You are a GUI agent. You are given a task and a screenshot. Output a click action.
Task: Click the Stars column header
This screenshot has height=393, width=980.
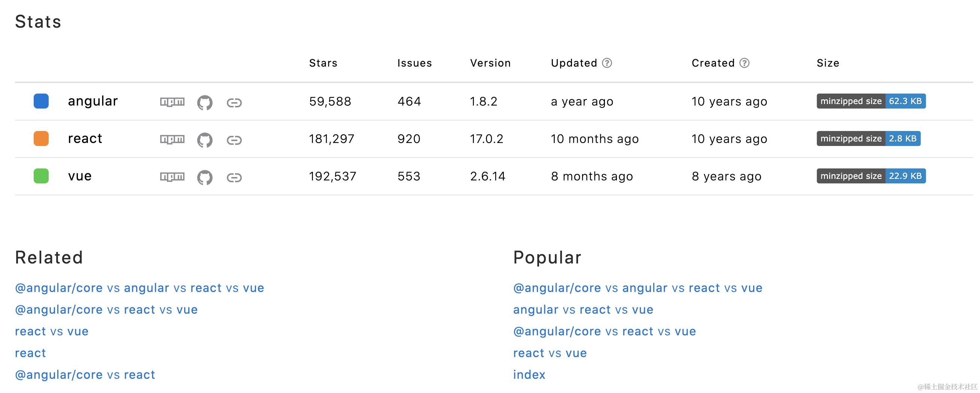pyautogui.click(x=323, y=63)
